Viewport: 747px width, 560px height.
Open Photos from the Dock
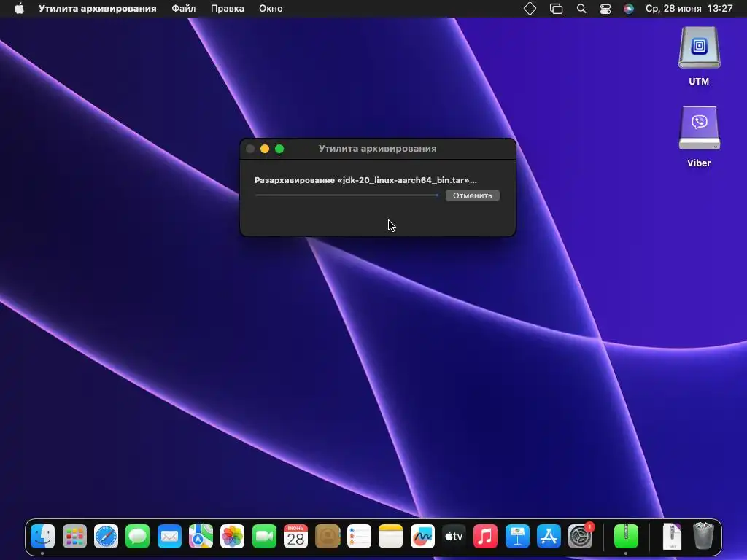click(233, 537)
